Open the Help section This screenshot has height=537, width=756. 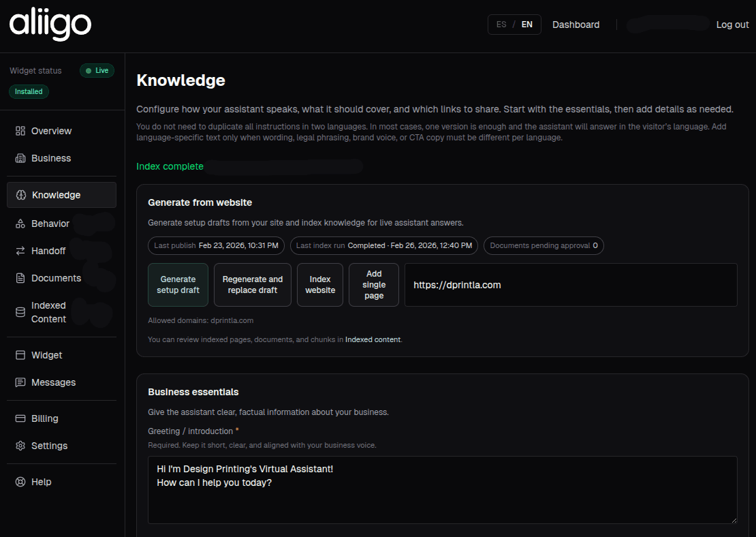(41, 482)
